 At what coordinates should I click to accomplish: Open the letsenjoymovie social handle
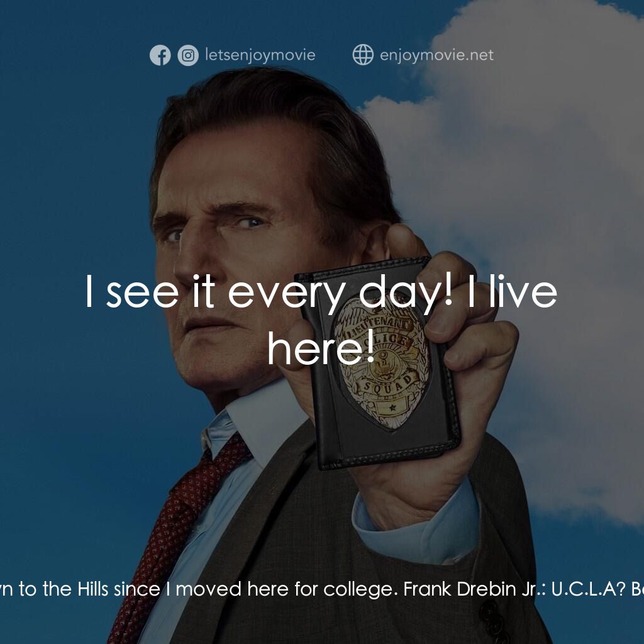[260, 55]
